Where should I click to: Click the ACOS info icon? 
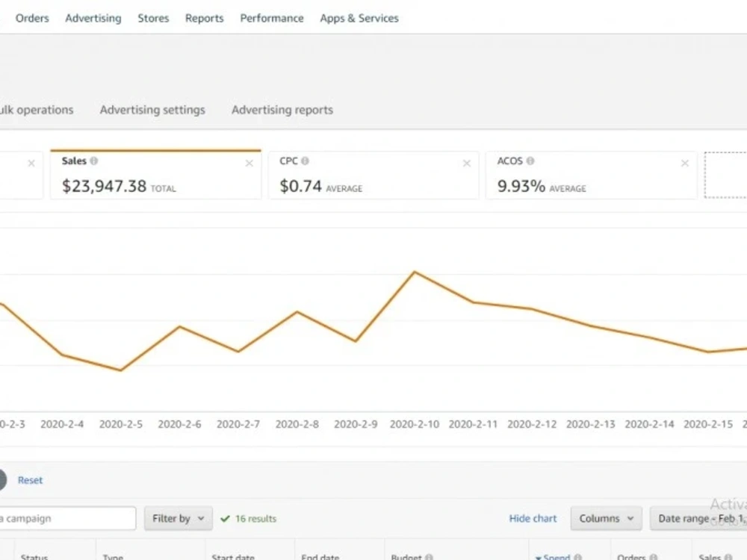(530, 161)
